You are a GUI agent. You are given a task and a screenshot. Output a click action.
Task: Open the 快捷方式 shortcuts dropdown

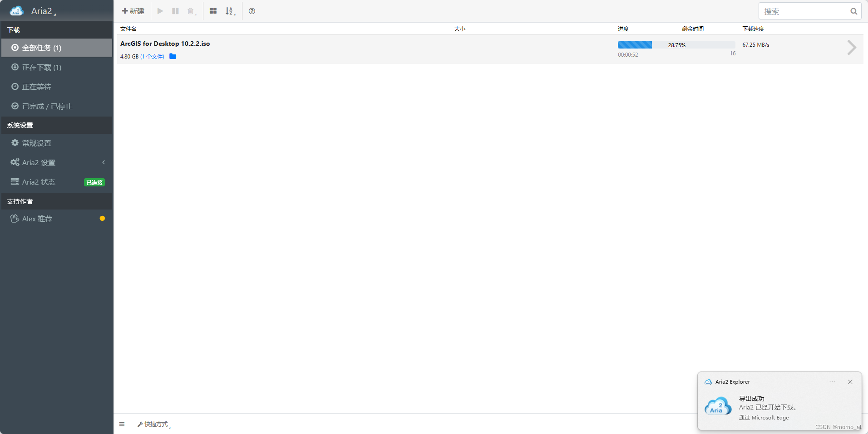[x=154, y=424]
